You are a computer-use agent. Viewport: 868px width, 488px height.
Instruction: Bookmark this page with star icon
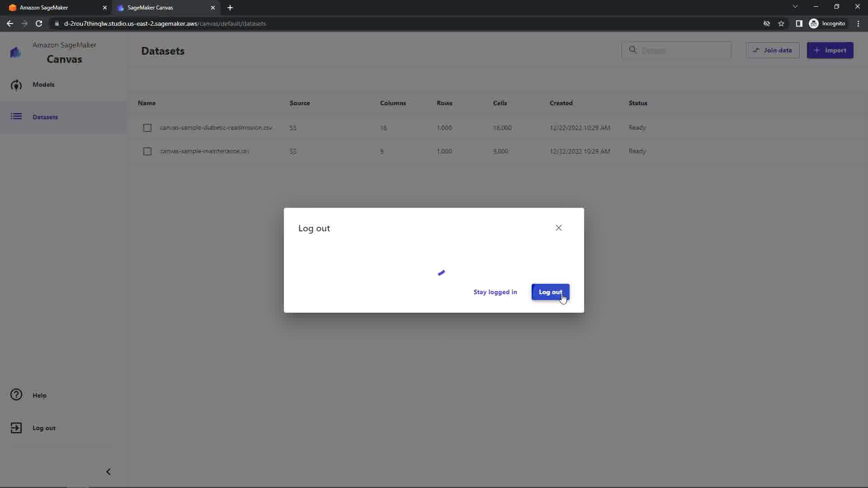(781, 23)
